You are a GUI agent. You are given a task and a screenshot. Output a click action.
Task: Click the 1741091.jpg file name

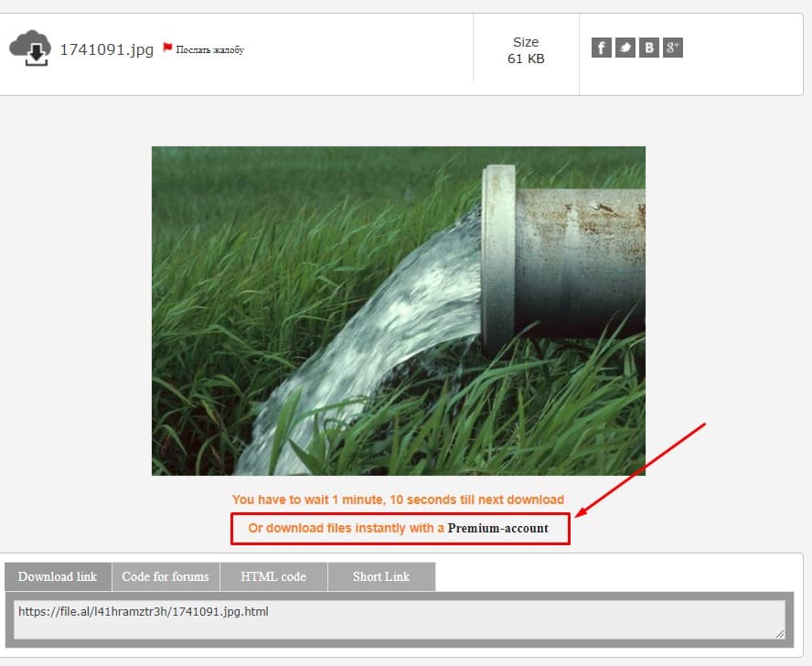[x=106, y=49]
